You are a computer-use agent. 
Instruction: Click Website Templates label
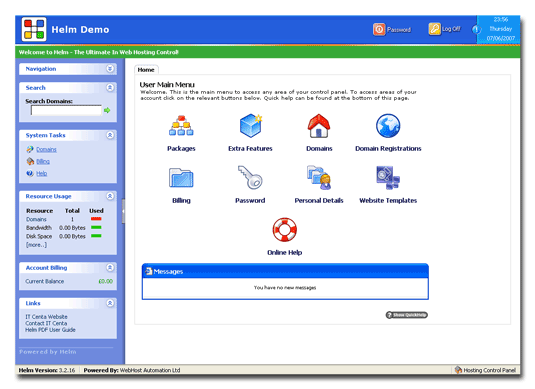pos(388,200)
